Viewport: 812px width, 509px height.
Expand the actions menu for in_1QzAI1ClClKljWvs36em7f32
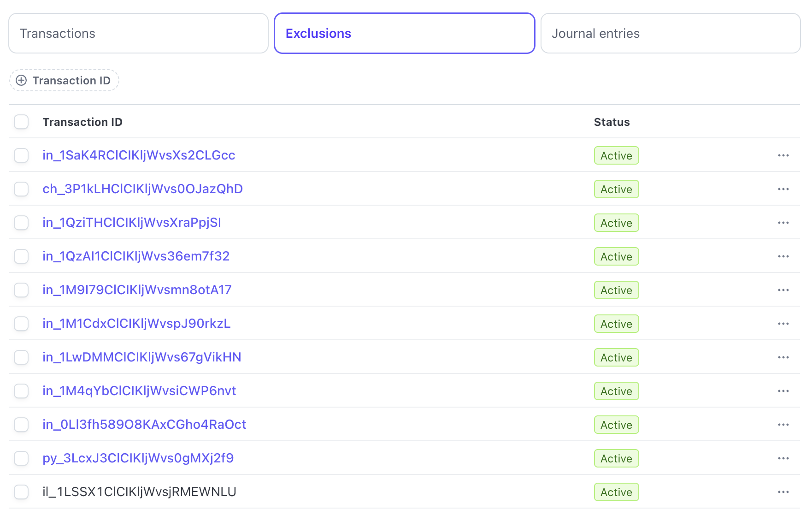pos(783,256)
